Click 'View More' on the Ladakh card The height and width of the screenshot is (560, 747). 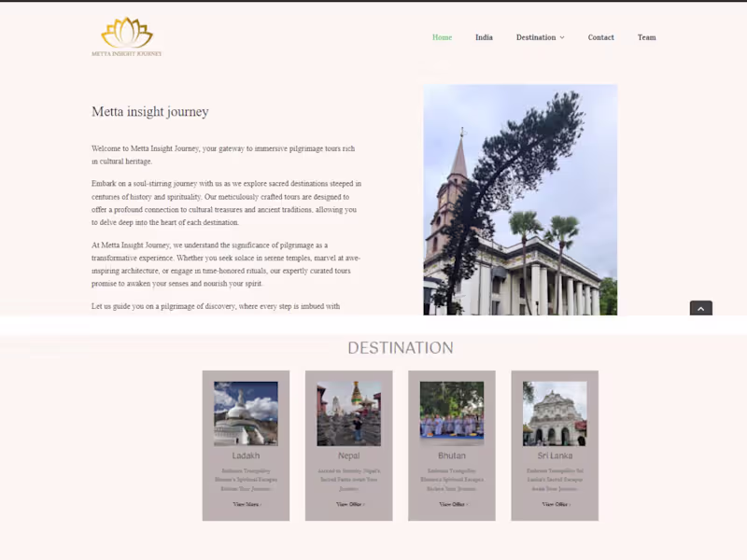tap(245, 504)
